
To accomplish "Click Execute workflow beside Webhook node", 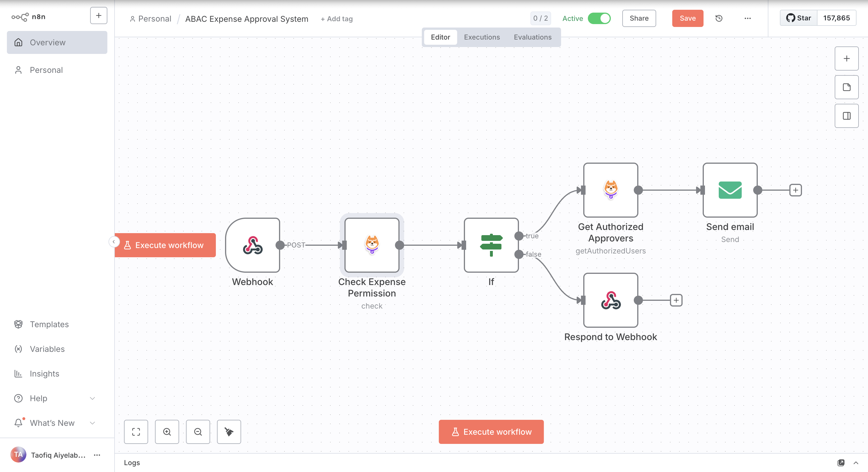I will tap(165, 245).
